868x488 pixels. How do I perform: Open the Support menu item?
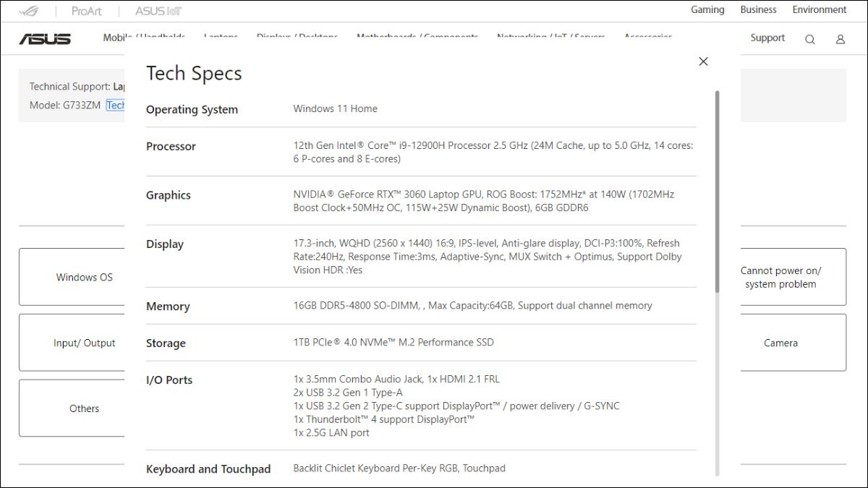click(767, 38)
